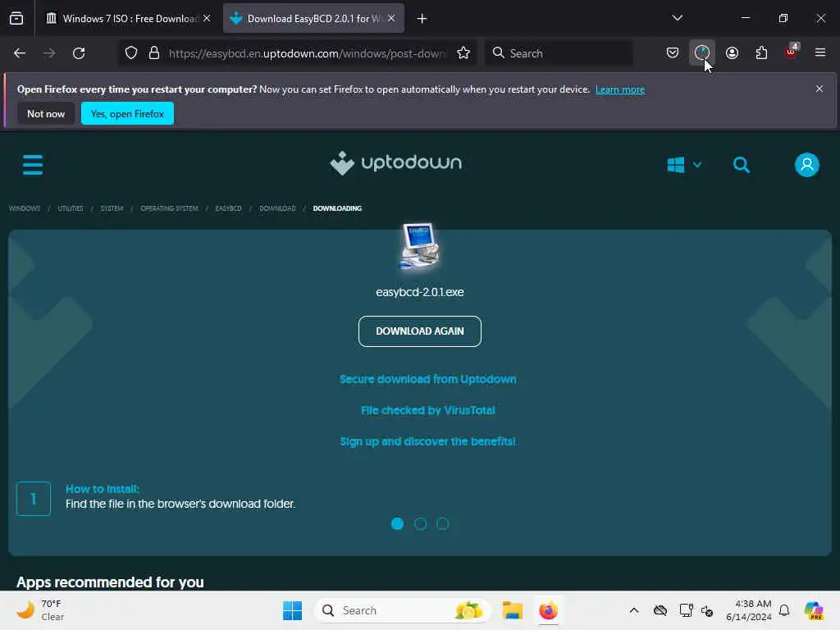
Task: Choose Not now in notification
Action: (x=46, y=113)
